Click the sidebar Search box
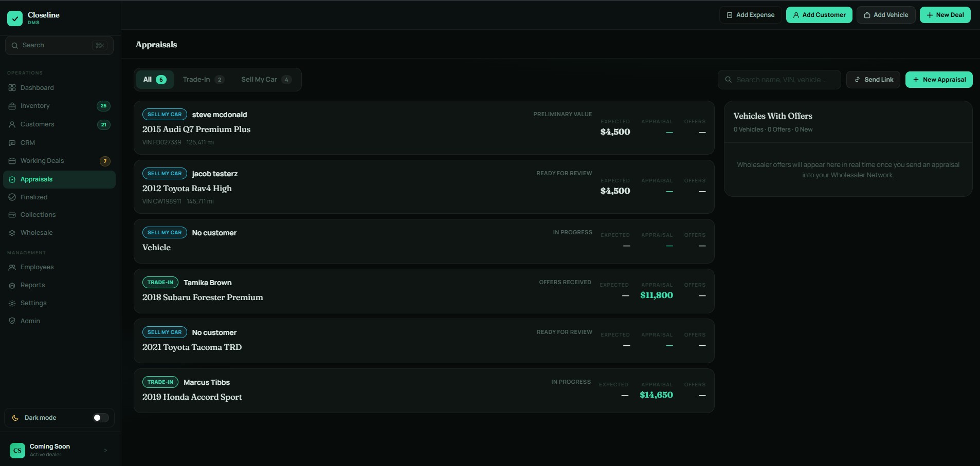 click(x=59, y=45)
